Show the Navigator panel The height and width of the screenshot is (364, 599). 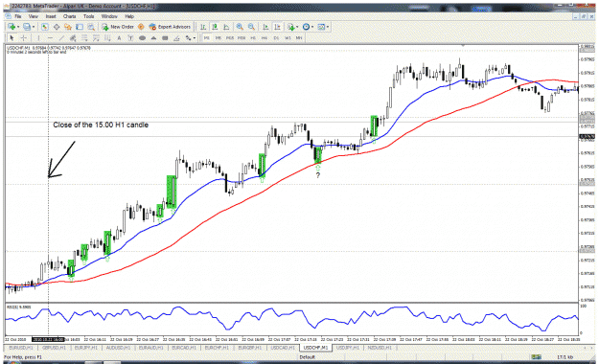pos(68,27)
